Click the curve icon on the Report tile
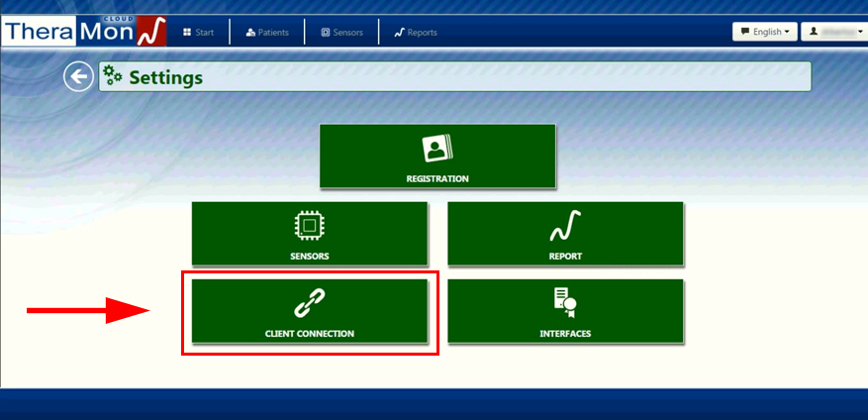The image size is (868, 420). [565, 228]
